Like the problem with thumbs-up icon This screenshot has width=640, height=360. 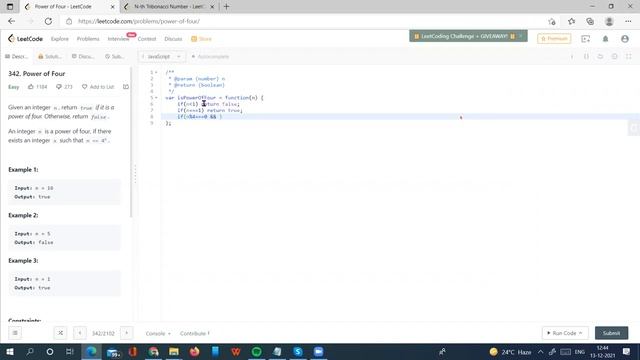tap(31, 87)
